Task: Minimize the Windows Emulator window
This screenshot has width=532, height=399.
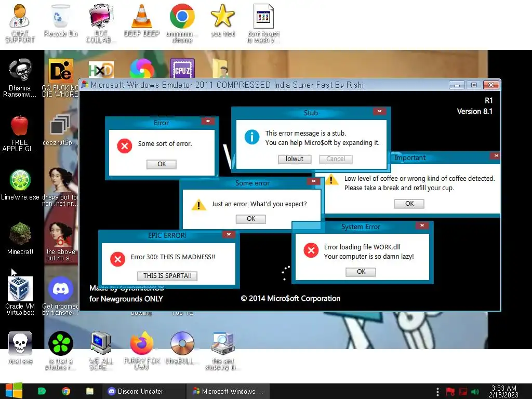Action: point(457,85)
